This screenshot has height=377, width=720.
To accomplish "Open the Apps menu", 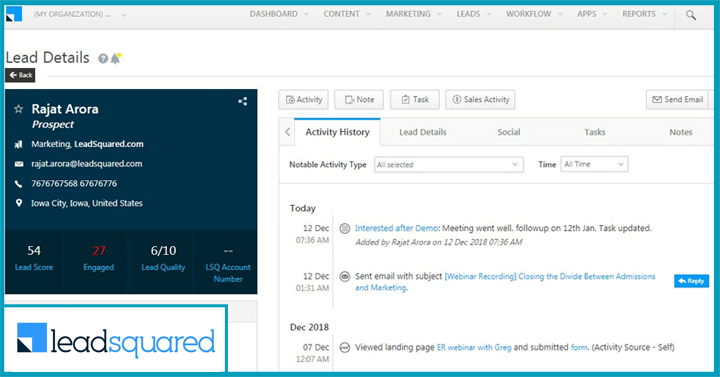I will click(x=592, y=14).
